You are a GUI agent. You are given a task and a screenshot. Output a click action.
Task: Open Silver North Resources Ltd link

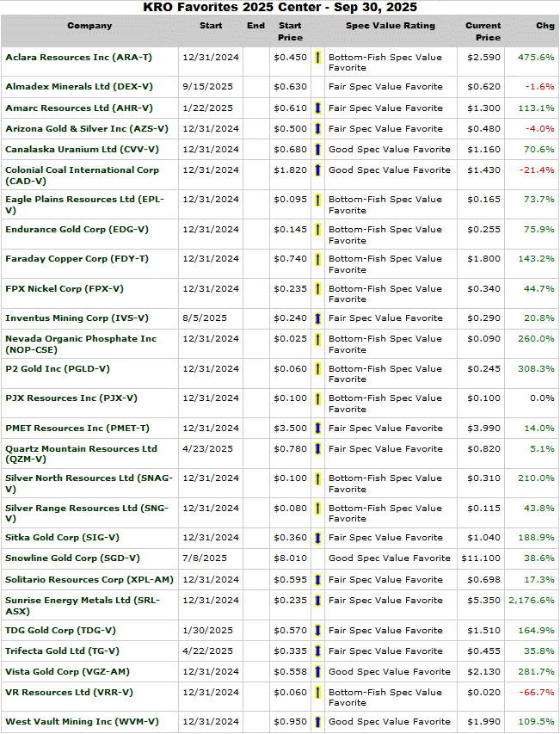pyautogui.click(x=89, y=484)
